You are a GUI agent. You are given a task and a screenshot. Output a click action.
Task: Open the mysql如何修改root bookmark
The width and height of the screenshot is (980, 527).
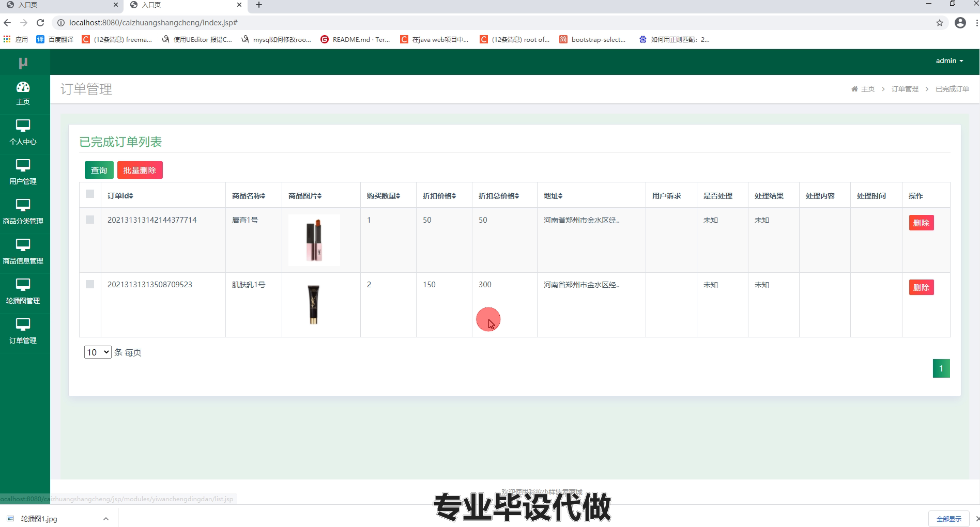tap(276, 39)
